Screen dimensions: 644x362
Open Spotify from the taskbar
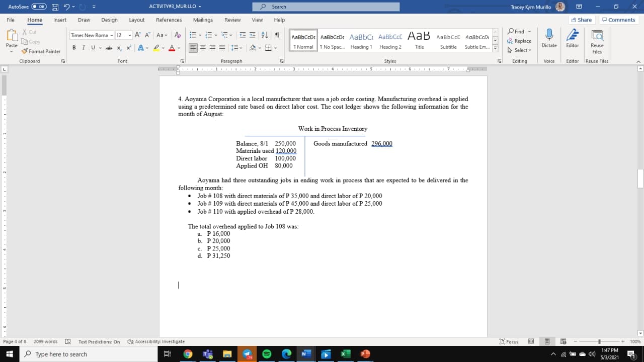click(x=267, y=354)
